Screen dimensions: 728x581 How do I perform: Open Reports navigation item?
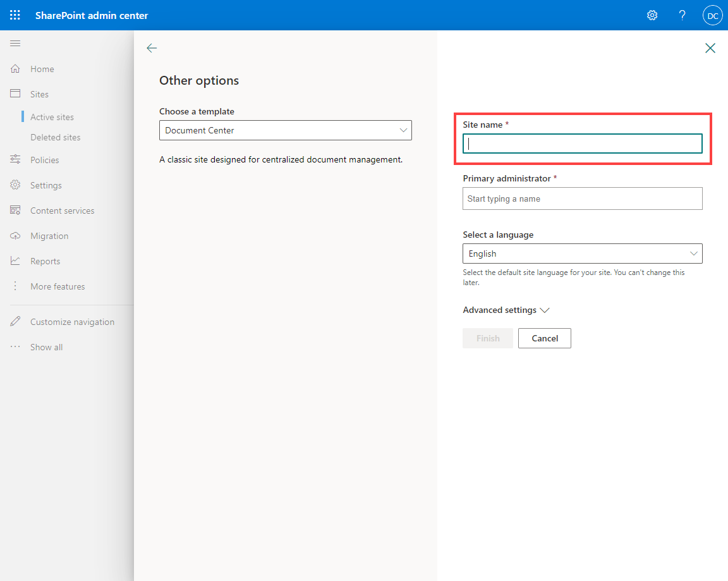(x=45, y=262)
